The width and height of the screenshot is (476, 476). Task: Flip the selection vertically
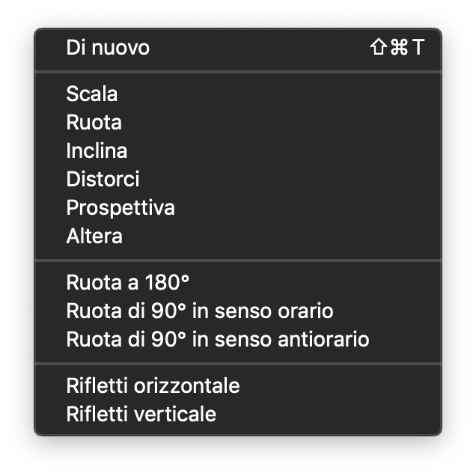click(x=141, y=415)
